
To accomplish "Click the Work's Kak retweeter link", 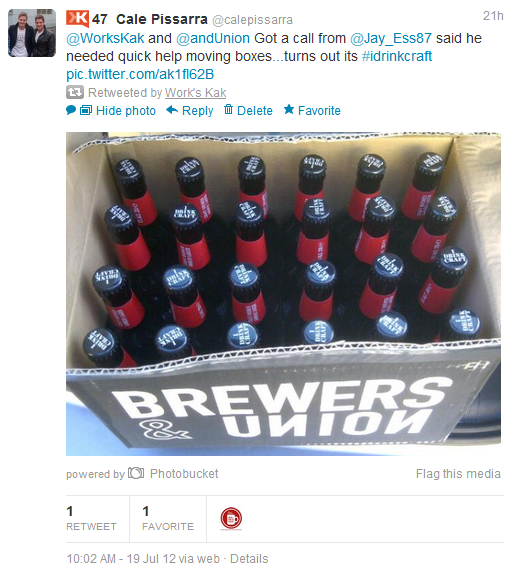I will (x=195, y=93).
